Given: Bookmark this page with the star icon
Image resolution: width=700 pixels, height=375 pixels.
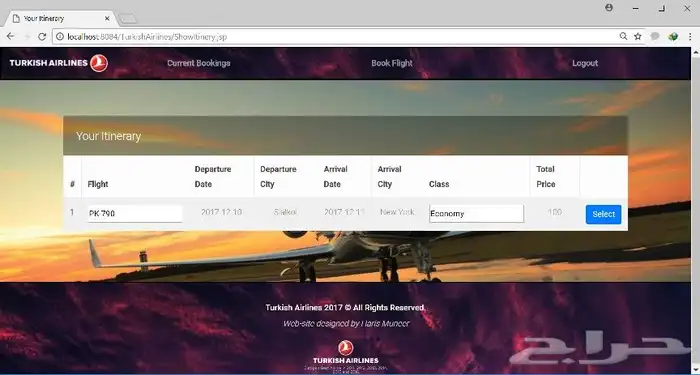Looking at the screenshot, I should click(638, 37).
